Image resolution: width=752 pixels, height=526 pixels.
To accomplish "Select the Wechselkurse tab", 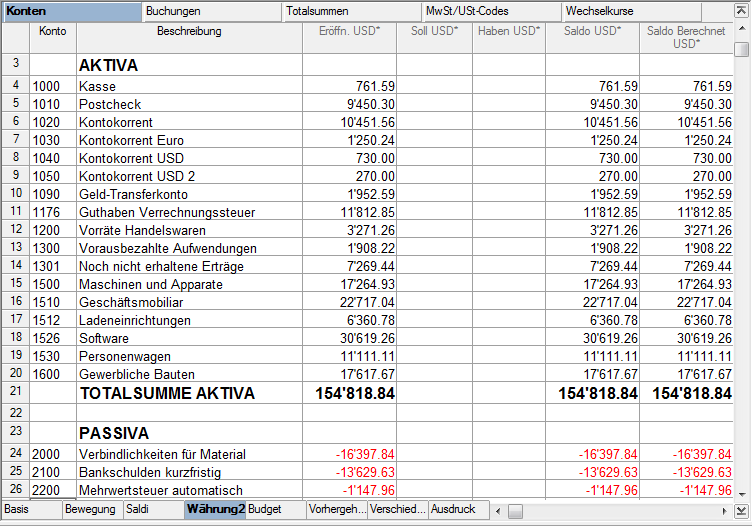I will point(632,11).
